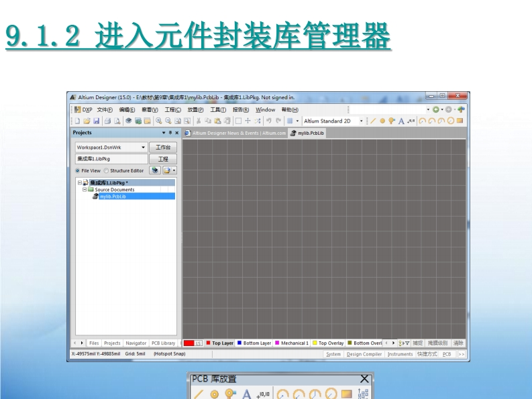
Task: Select the Structure Editor radio button
Action: 106,170
